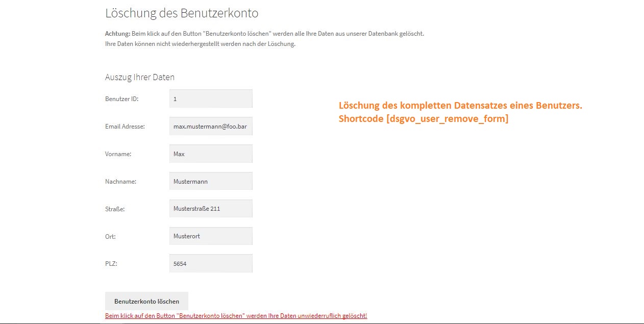Click the Benutzer ID field showing 1
This screenshot has height=324, width=644.
click(x=211, y=99)
